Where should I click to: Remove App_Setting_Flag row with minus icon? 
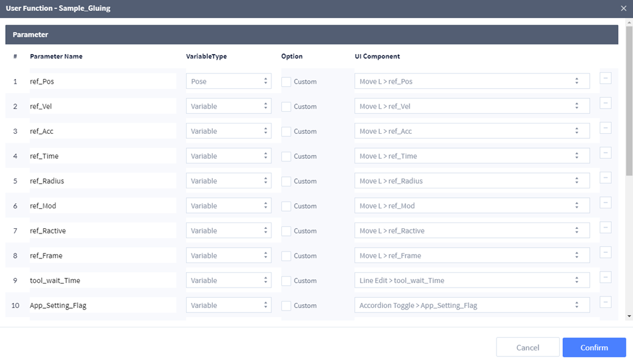coord(605,302)
